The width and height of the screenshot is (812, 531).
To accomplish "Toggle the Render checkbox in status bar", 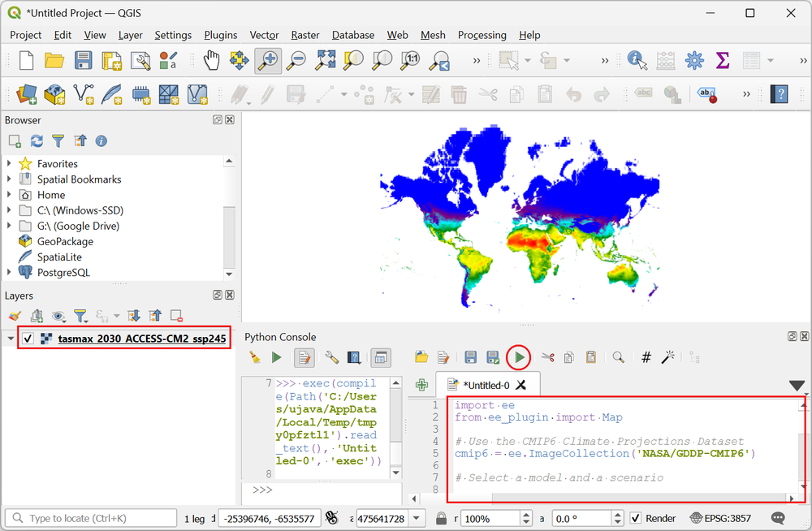I will (636, 519).
